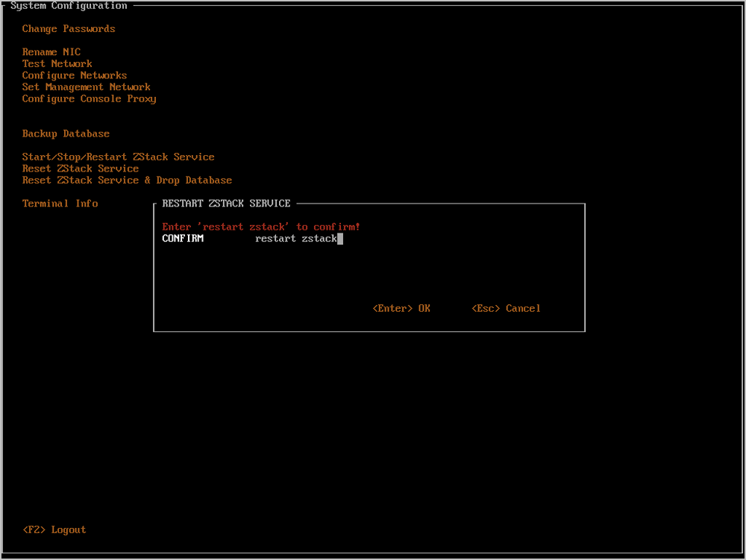
Task: Click the typed 'restart zstack' confirm text
Action: pos(295,239)
